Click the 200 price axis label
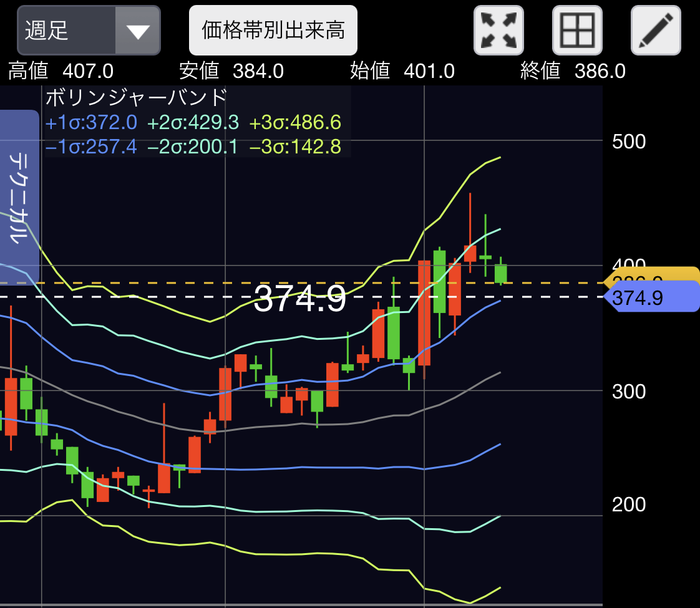 [629, 504]
